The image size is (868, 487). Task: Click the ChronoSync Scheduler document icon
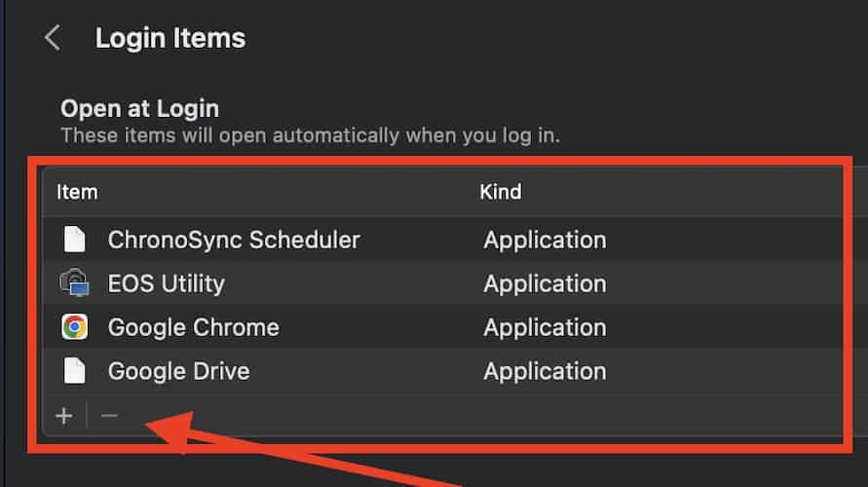[x=74, y=240]
